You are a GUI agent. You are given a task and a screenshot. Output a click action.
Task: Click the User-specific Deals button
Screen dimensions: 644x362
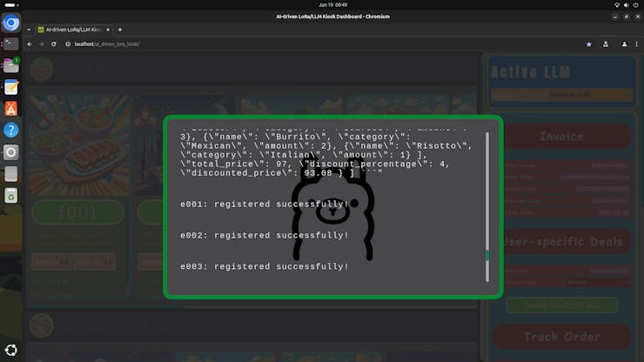point(561,242)
